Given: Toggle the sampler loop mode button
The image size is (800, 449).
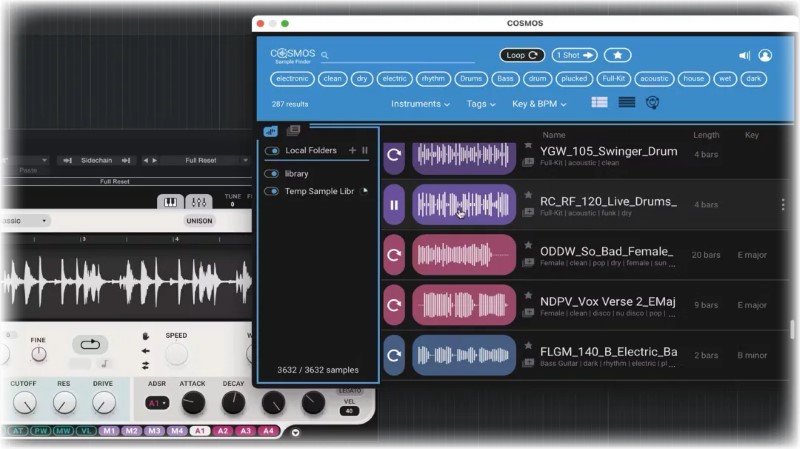Looking at the screenshot, I should (90, 344).
